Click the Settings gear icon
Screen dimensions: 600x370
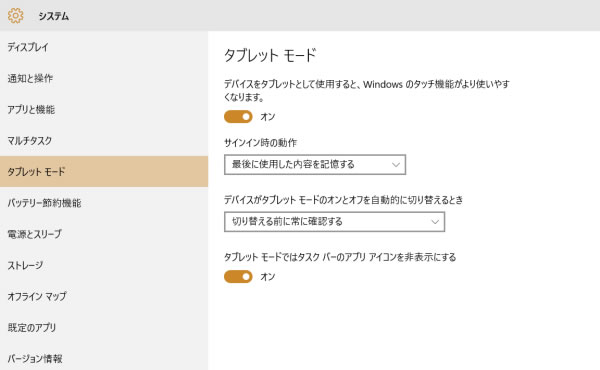point(15,16)
